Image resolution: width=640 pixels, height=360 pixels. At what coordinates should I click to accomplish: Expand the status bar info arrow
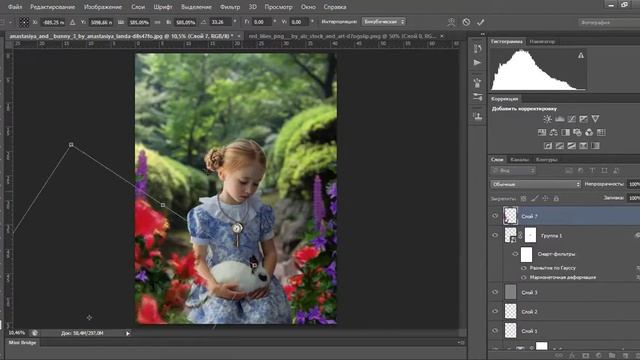point(128,333)
